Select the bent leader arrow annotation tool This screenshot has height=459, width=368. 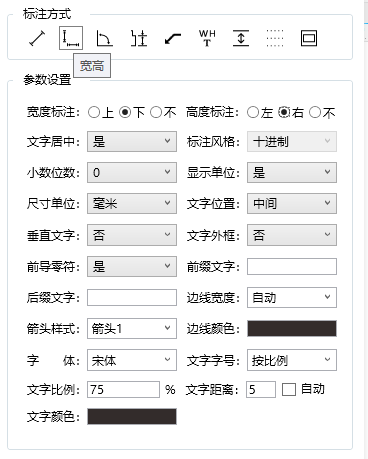pos(173,39)
